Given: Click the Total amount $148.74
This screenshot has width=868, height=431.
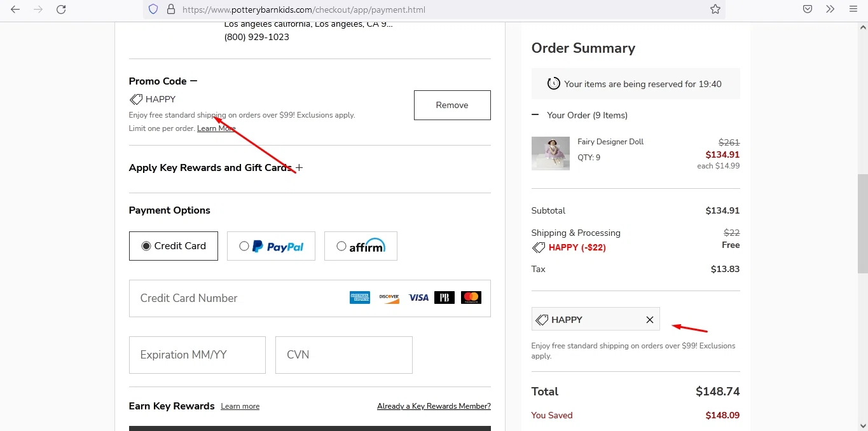Looking at the screenshot, I should click(x=718, y=392).
